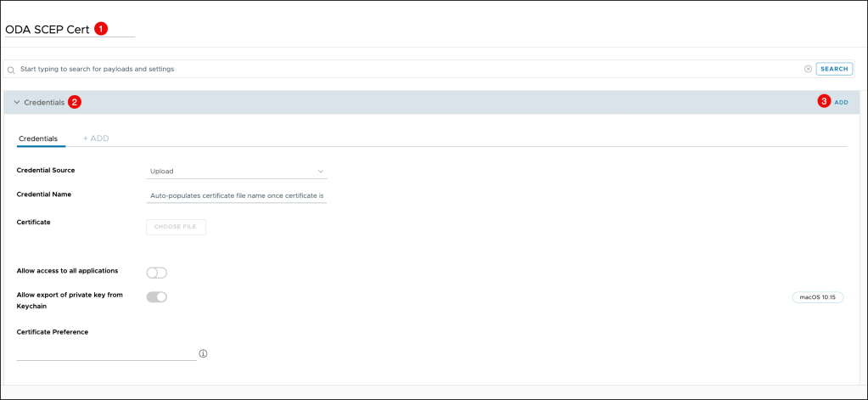Click into the payloads and settings search box

coord(407,69)
